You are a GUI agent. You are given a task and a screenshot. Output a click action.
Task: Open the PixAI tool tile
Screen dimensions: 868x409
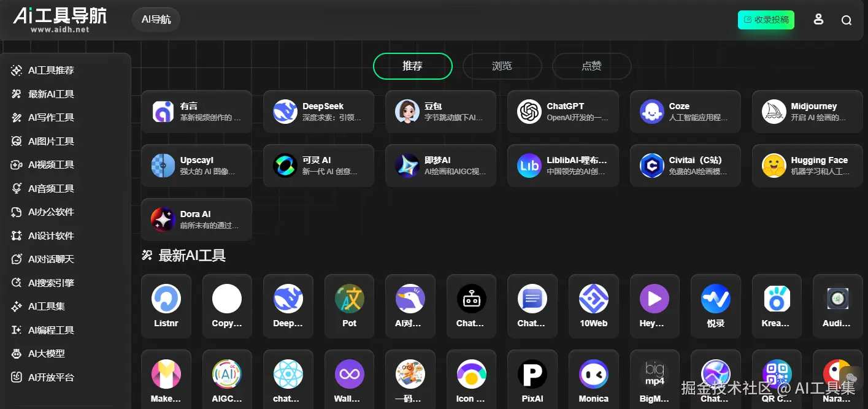click(x=532, y=380)
